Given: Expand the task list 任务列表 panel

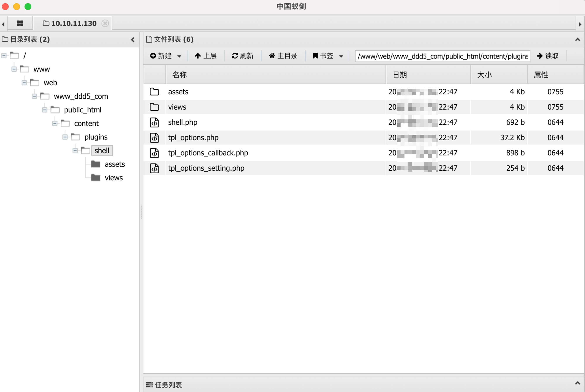Looking at the screenshot, I should tap(577, 383).
